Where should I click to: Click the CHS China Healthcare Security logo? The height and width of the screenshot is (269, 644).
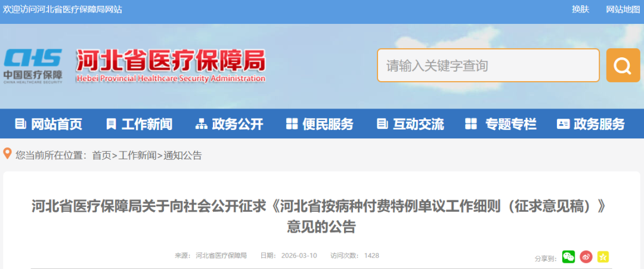point(33,66)
